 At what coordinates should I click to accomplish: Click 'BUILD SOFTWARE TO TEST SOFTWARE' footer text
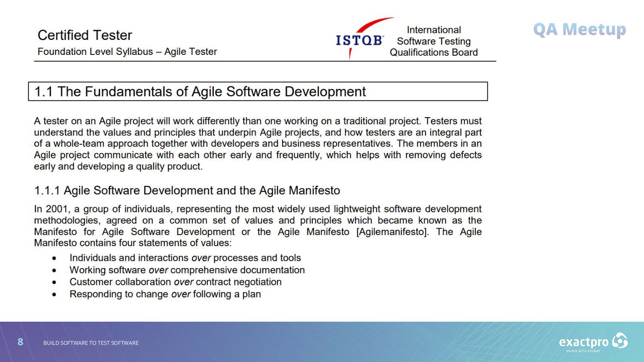91,343
